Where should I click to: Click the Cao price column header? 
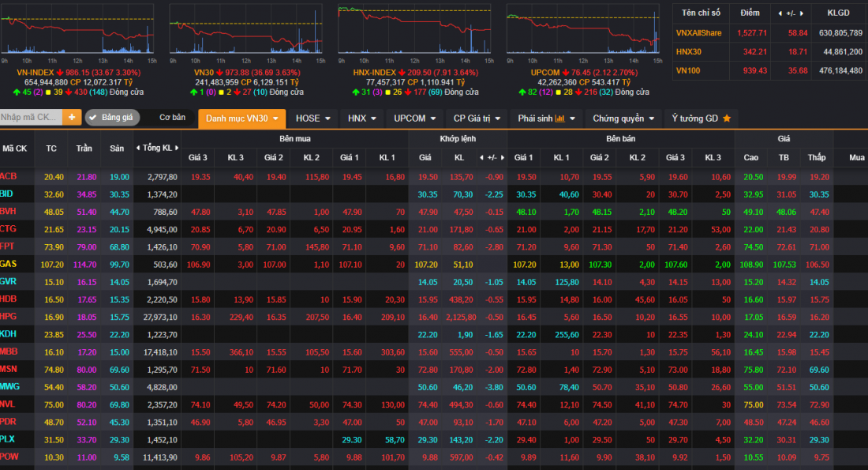[751, 157]
